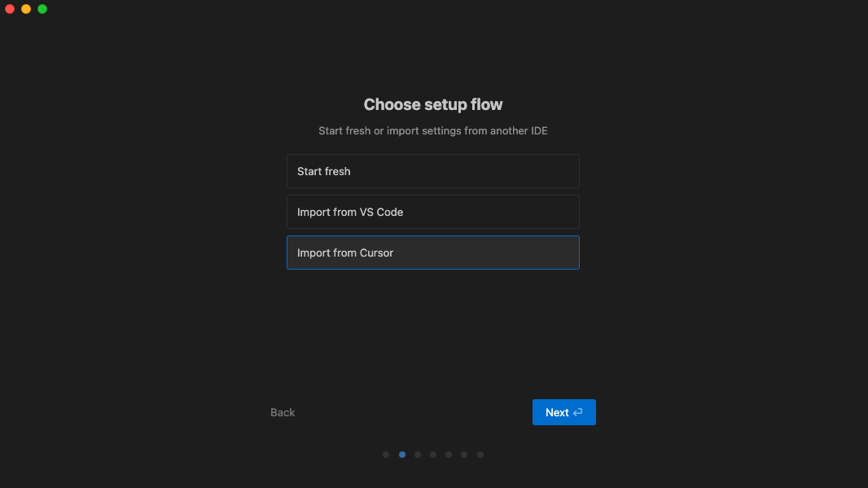Click the Start fresh or import subtitle text

(x=433, y=130)
